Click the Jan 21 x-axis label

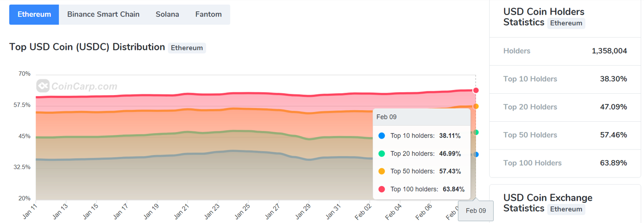pos(182,212)
